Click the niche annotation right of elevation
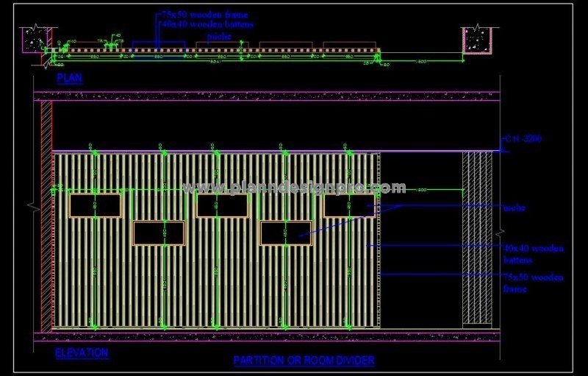Screen dimensions: 588x376 coord(514,208)
